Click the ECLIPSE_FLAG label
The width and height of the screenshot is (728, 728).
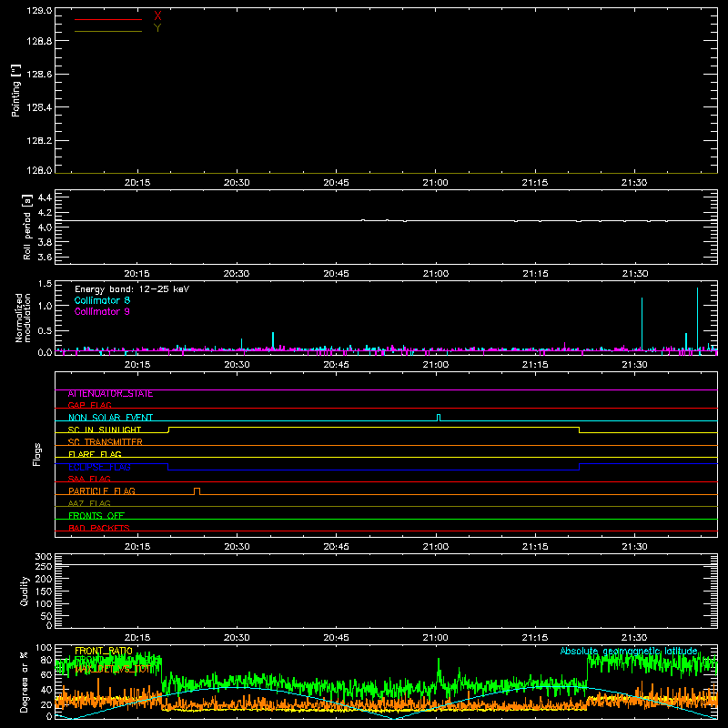99,467
